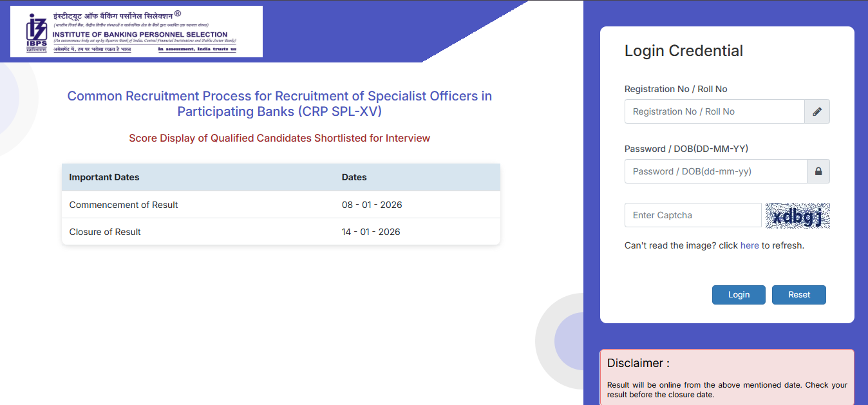This screenshot has width=868, height=405.
Task: Click the CRP SPL-XV page title
Action: (x=279, y=104)
